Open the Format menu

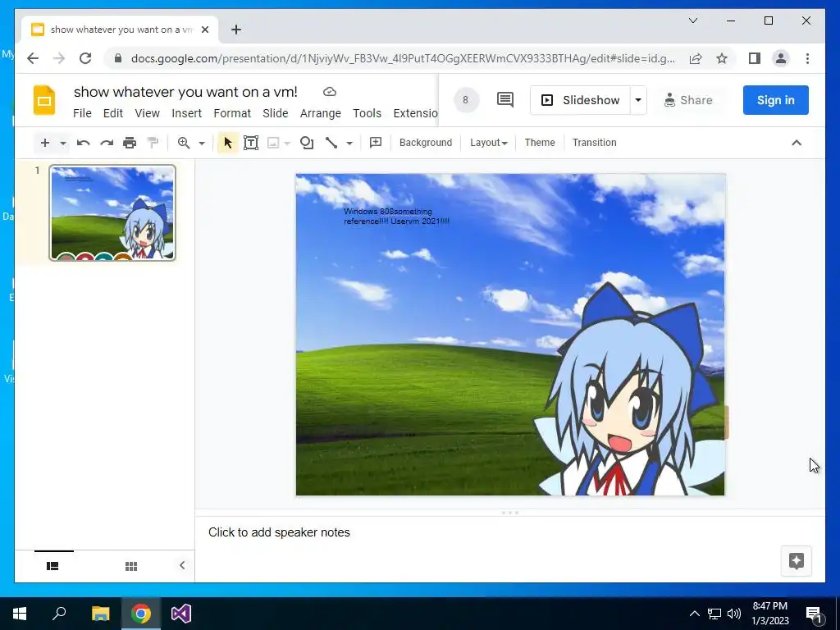232,113
